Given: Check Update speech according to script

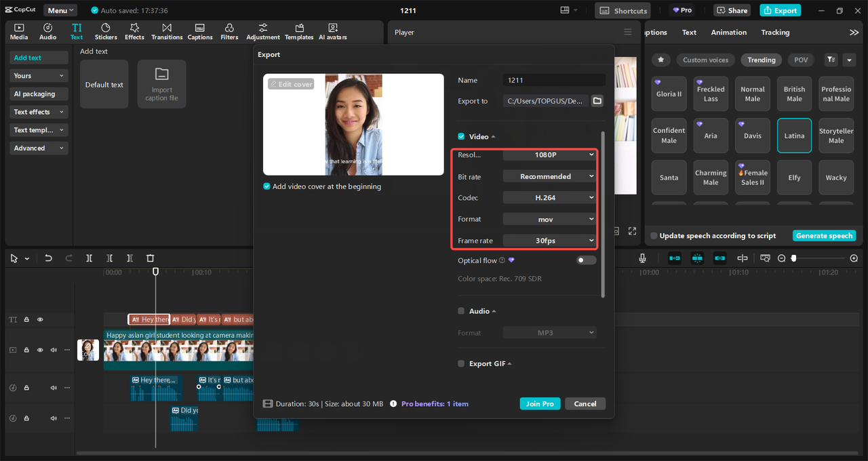Looking at the screenshot, I should coord(654,236).
